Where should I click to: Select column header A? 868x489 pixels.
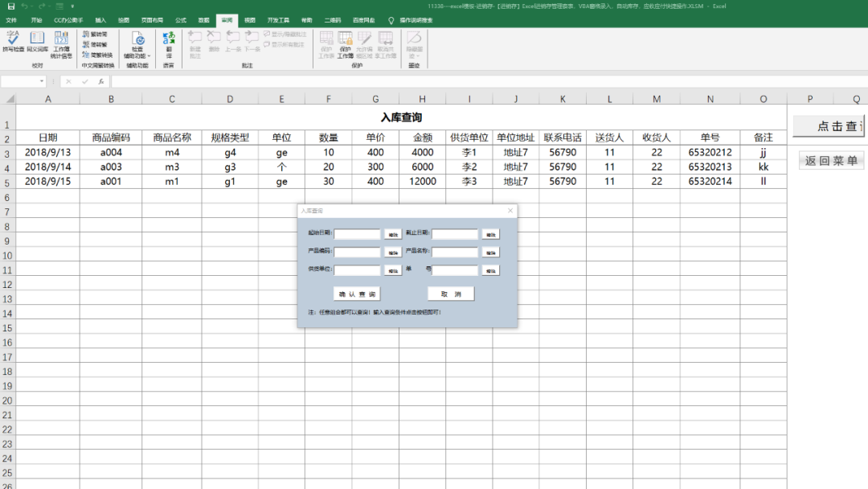48,99
